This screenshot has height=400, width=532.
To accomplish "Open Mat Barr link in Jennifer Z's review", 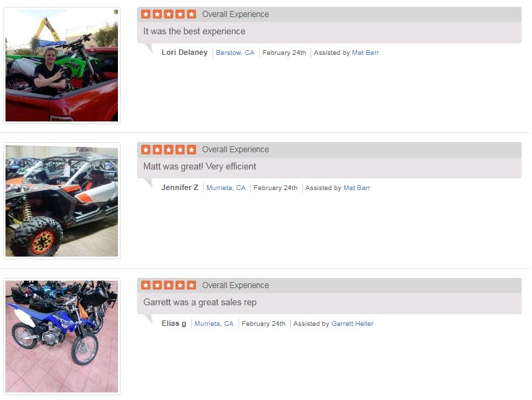I will (356, 188).
